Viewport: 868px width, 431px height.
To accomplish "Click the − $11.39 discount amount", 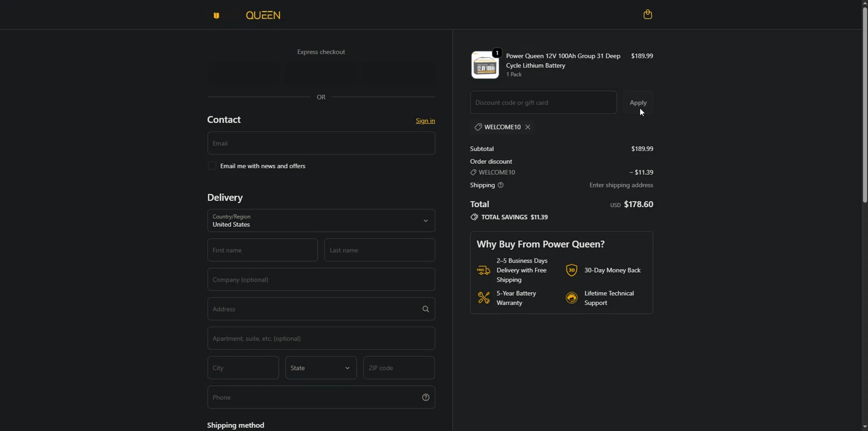I will pos(641,172).
